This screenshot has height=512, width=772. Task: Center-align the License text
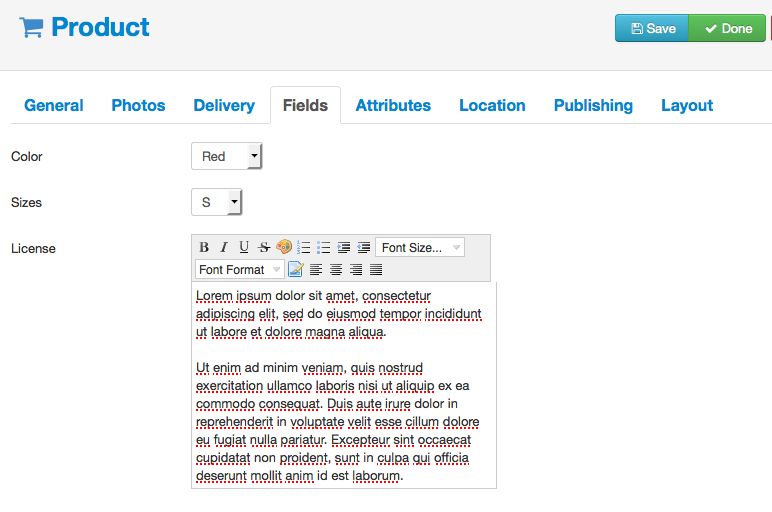click(336, 270)
